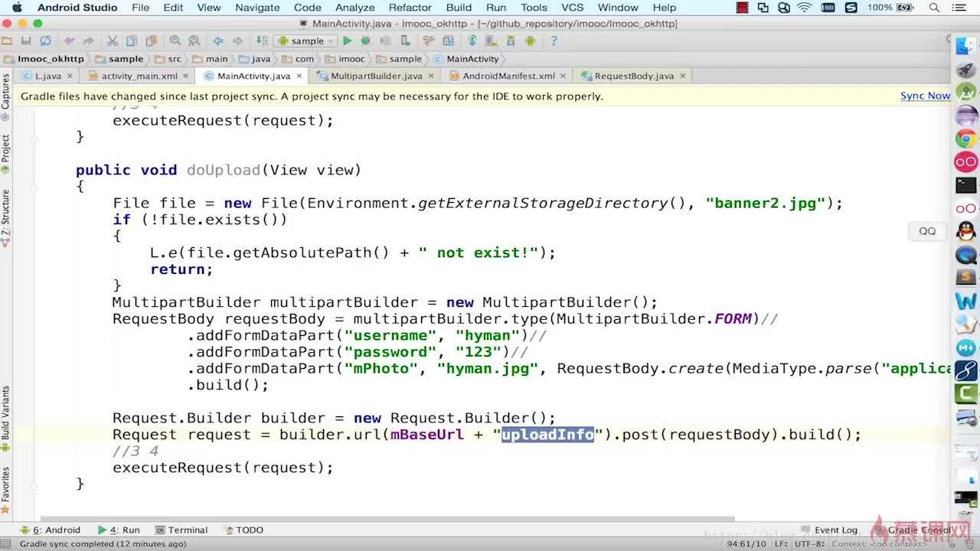The image size is (980, 551).
Task: Switch to the MultipartBuilder.java tab
Action: (376, 76)
